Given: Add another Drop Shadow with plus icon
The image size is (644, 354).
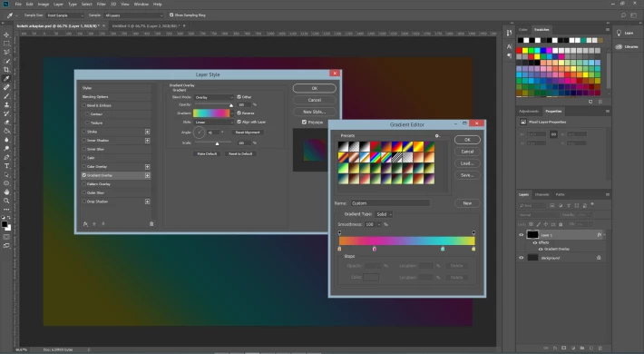Looking at the screenshot, I should pyautogui.click(x=147, y=202).
